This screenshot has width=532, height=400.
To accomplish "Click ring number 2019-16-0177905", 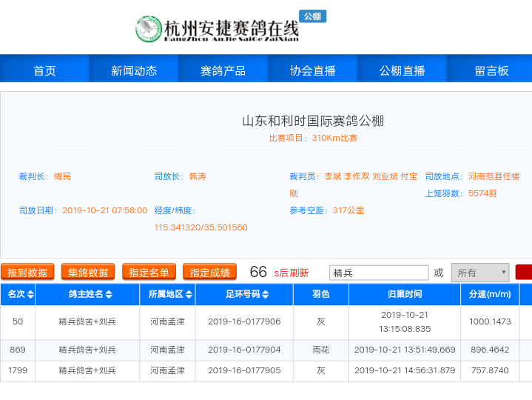I will click(x=244, y=370).
